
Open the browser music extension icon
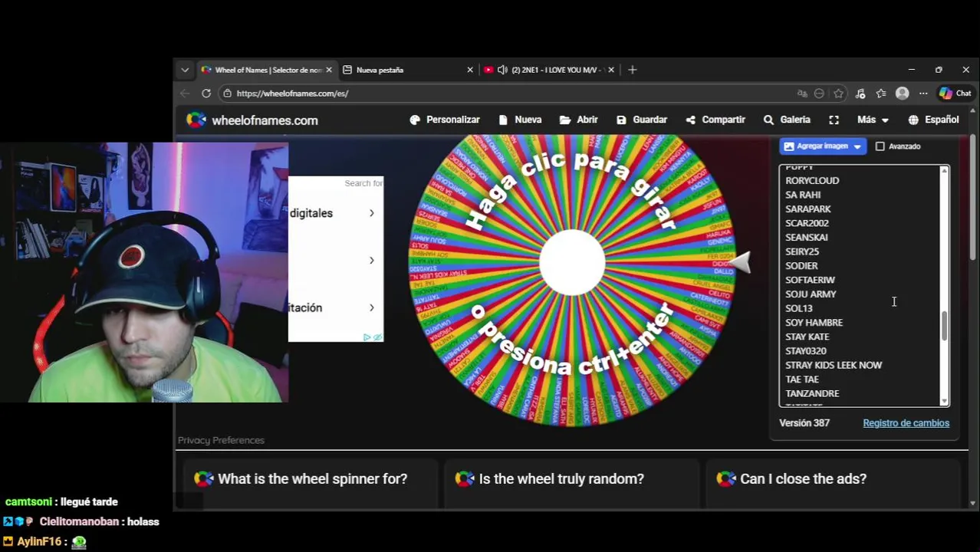[860, 94]
